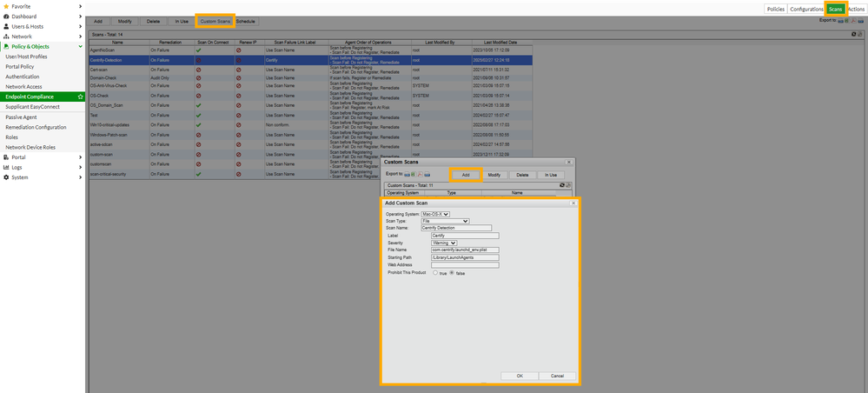Click the Policy & Objects document icon
868x393 pixels.
tap(6, 47)
